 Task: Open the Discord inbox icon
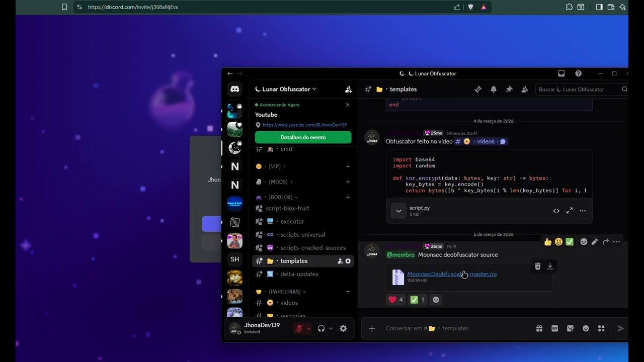click(561, 73)
